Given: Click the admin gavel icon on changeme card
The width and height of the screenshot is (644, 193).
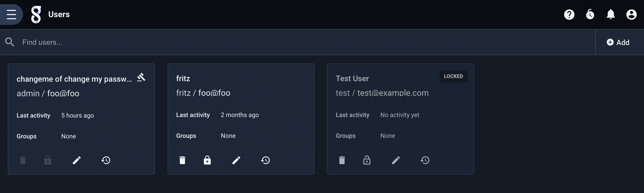Looking at the screenshot, I should [x=141, y=77].
